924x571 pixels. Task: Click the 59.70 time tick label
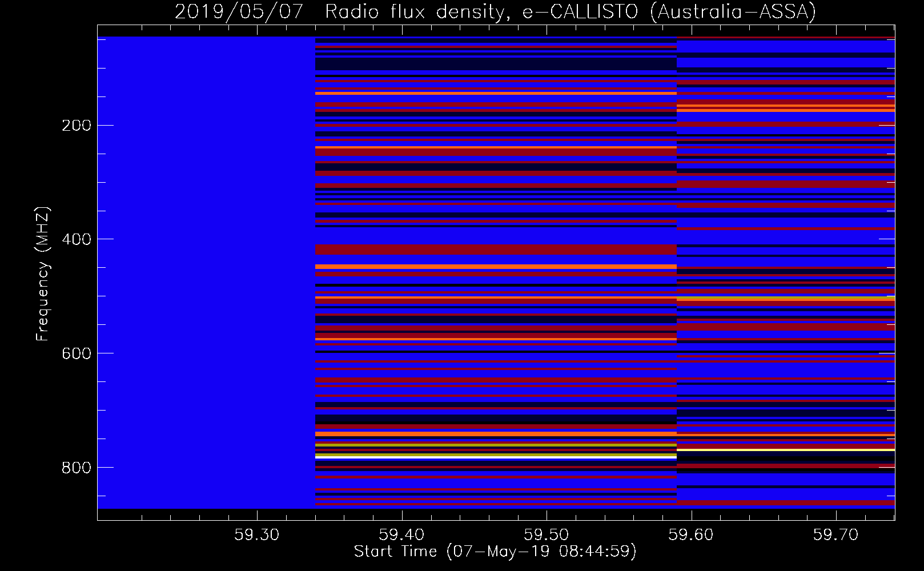coord(836,535)
